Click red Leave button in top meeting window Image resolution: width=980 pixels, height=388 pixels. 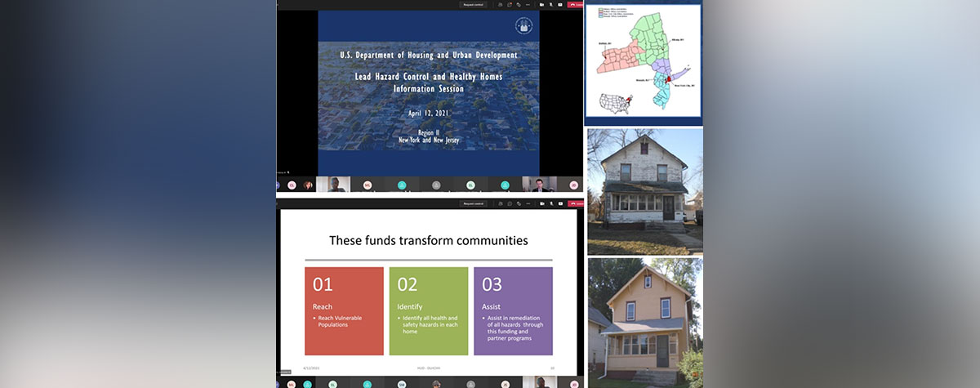(x=575, y=5)
